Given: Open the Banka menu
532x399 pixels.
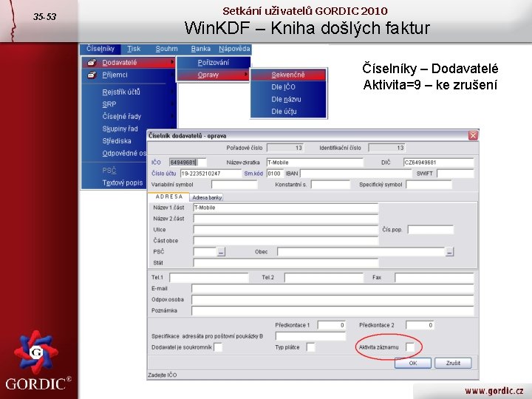Looking at the screenshot, I should pos(200,49).
